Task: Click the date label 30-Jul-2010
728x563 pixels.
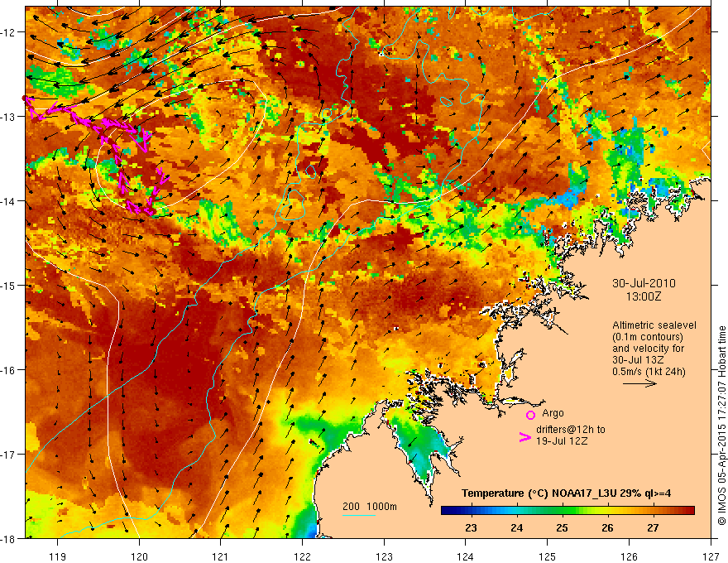Action: pyautogui.click(x=644, y=283)
